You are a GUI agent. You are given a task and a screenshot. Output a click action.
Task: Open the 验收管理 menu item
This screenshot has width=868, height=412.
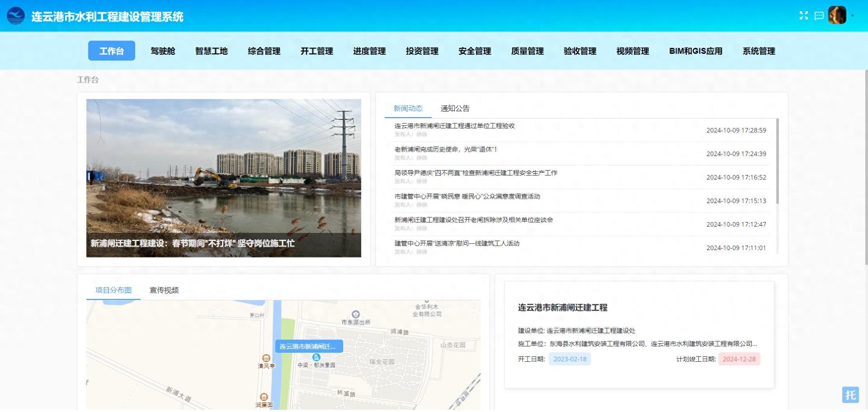580,51
